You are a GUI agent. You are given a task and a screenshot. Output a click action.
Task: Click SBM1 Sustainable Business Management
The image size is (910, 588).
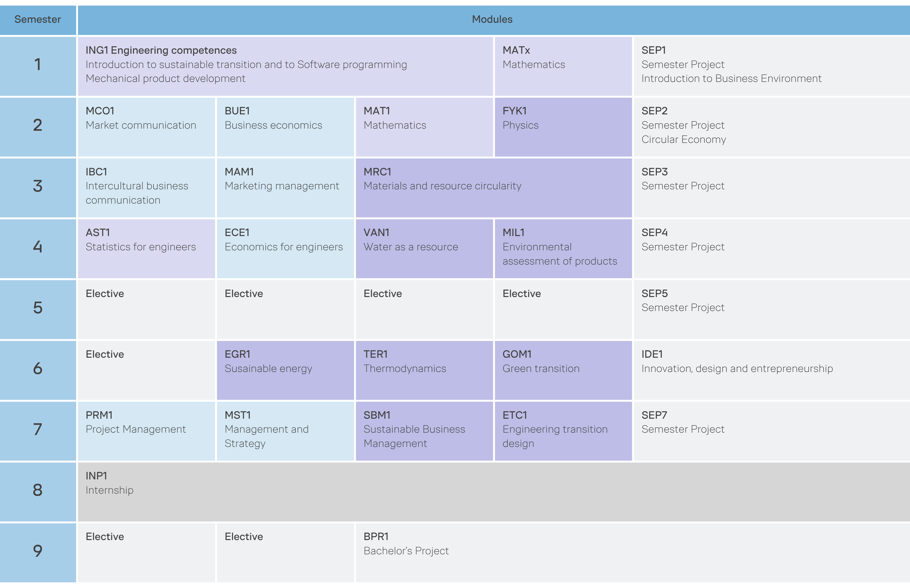coord(424,431)
